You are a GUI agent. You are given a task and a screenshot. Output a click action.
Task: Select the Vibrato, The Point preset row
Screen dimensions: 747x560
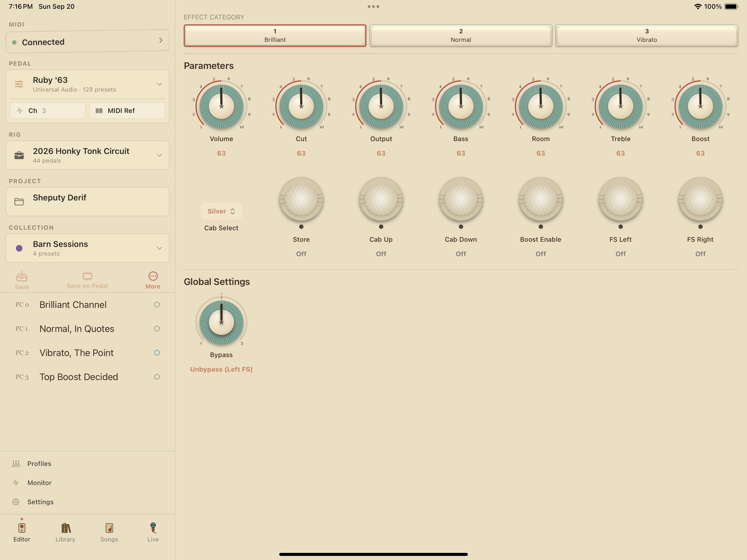coord(87,353)
